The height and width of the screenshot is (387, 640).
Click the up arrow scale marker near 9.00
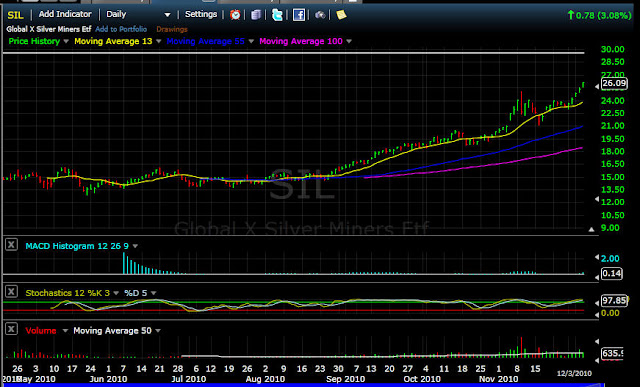pyautogui.click(x=591, y=230)
